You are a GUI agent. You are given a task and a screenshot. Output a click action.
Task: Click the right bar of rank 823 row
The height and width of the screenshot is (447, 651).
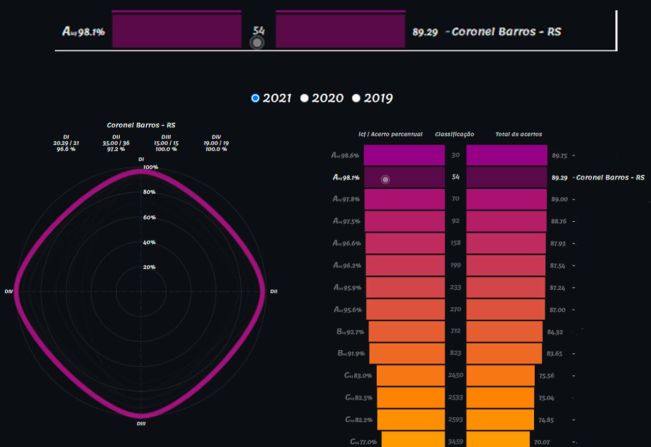[504, 353]
